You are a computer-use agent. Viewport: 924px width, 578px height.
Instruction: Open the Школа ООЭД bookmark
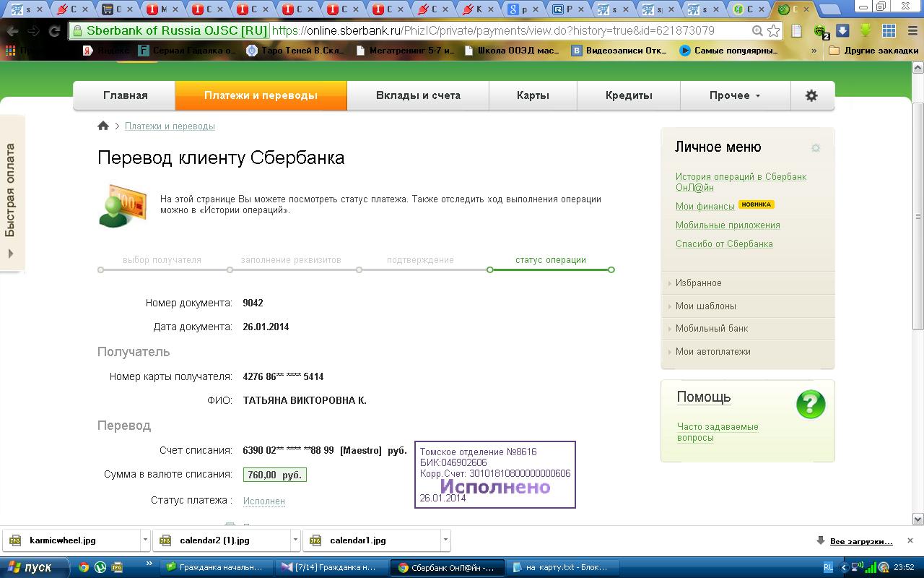(511, 51)
